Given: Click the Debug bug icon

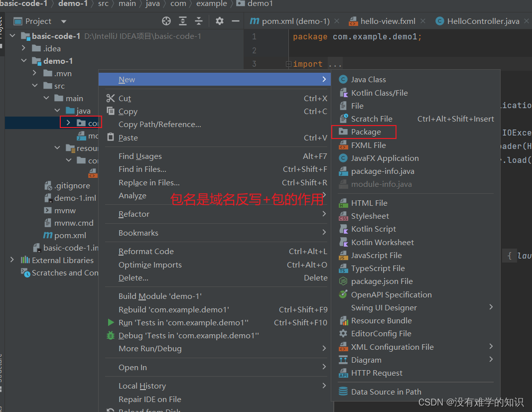Looking at the screenshot, I should pos(111,336).
